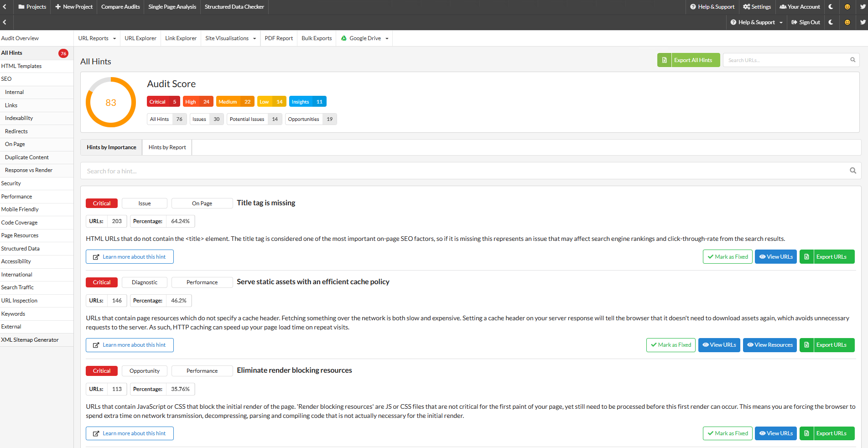Open Learn more link for cache policy hint
868x448 pixels.
(x=130, y=345)
